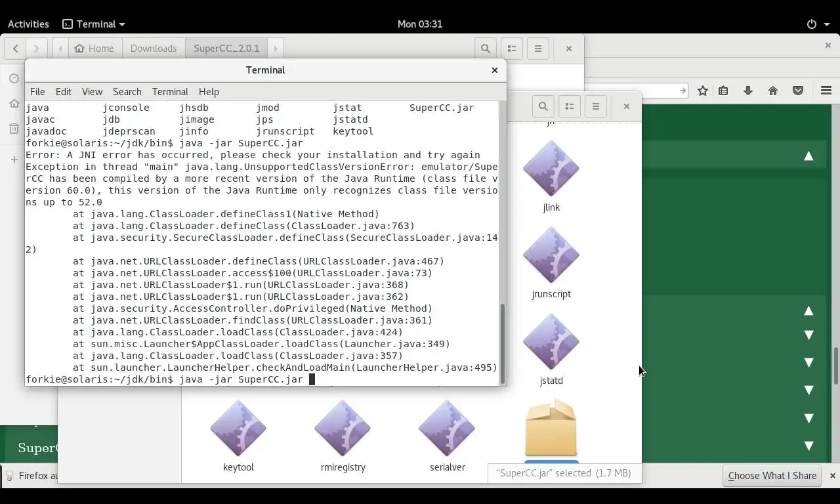Click Activities in the top bar
This screenshot has width=840, height=504.
(x=28, y=24)
